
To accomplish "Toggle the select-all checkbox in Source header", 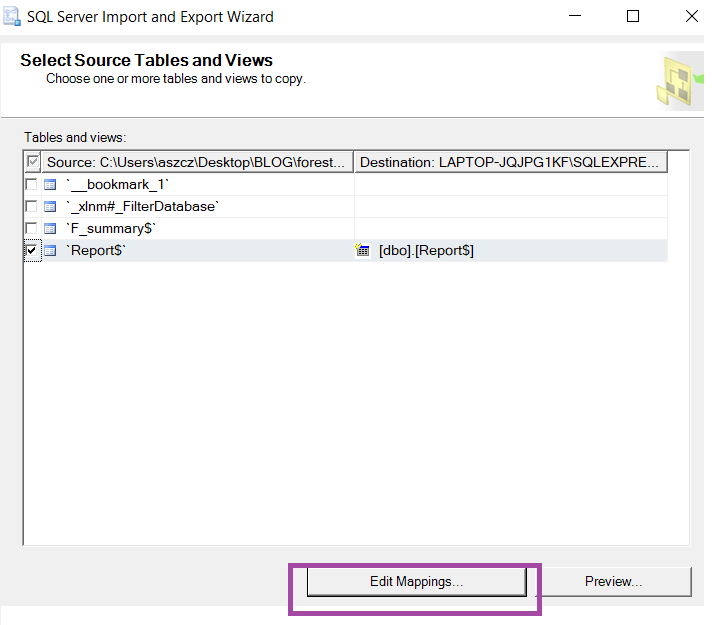I will (x=33, y=162).
